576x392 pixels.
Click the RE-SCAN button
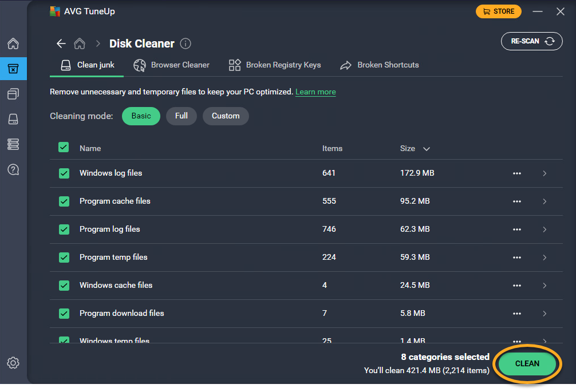532,41
